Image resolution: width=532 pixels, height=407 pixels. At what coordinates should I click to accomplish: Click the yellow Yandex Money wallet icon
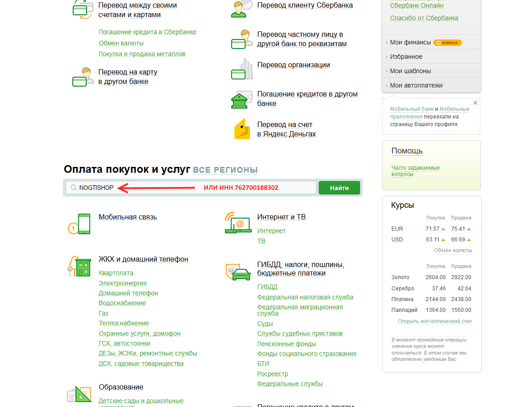[x=242, y=128]
